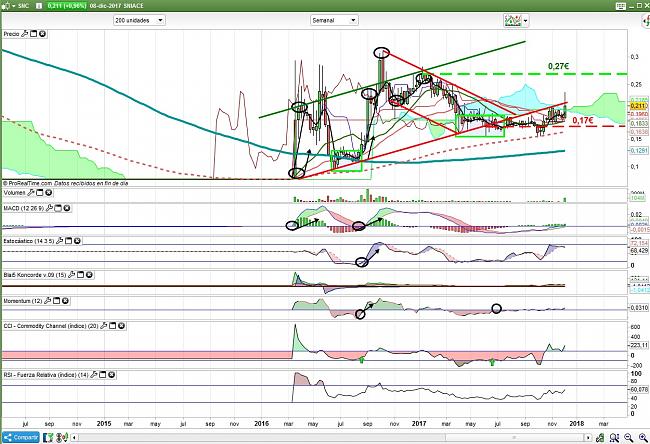Image resolution: width=650 pixels, height=444 pixels.
Task: Close the Momentum indicator panel
Action: click(x=65, y=301)
